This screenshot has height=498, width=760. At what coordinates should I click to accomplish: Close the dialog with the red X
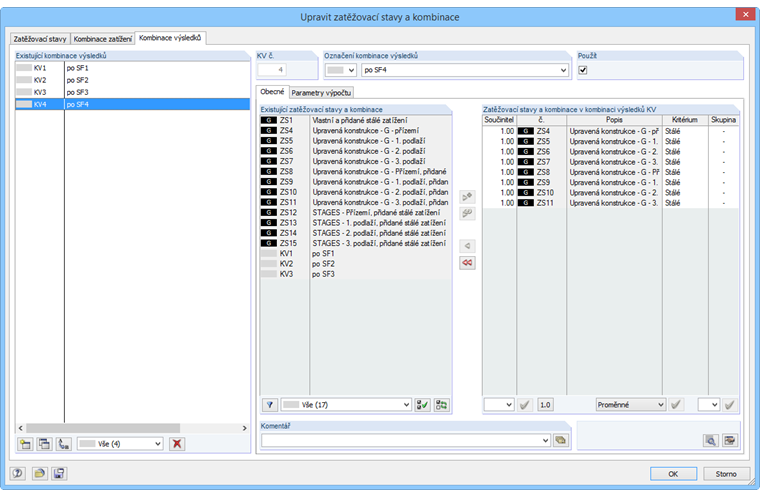[x=745, y=14]
